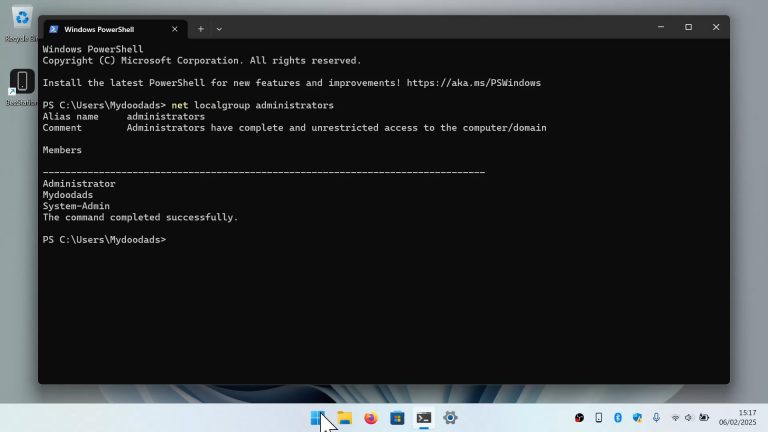Click the phone shortcut icon on the desktop

click(22, 84)
